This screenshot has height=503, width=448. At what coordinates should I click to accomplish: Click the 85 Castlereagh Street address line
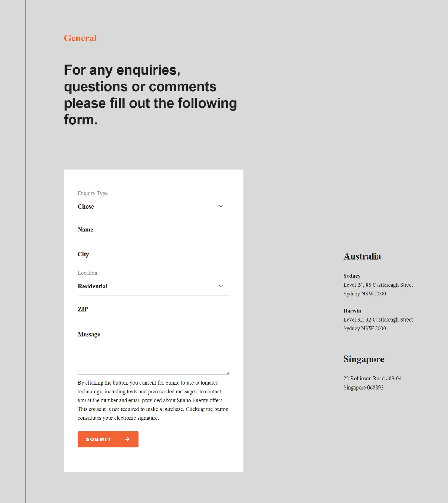click(378, 285)
